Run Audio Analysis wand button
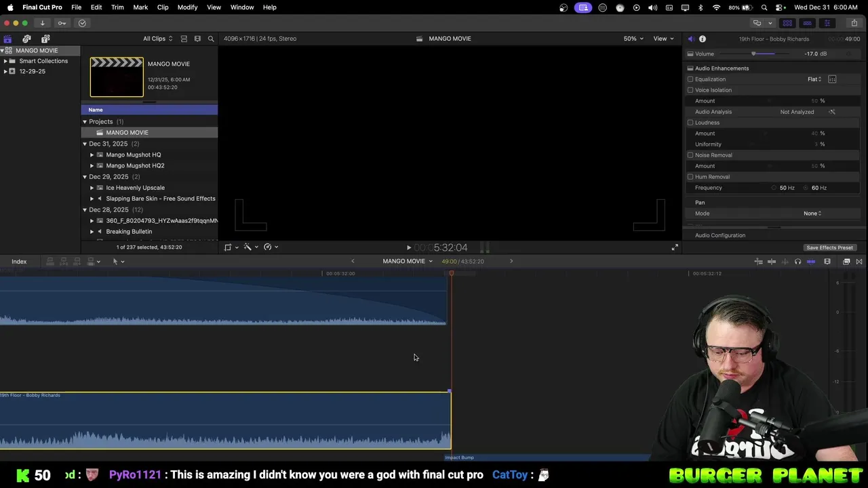This screenshot has height=488, width=868. pos(832,112)
